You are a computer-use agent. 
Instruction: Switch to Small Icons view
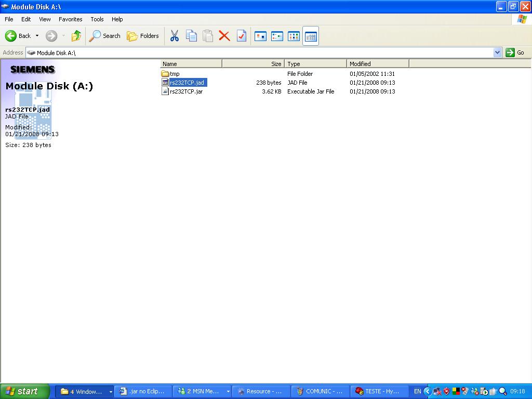[277, 36]
